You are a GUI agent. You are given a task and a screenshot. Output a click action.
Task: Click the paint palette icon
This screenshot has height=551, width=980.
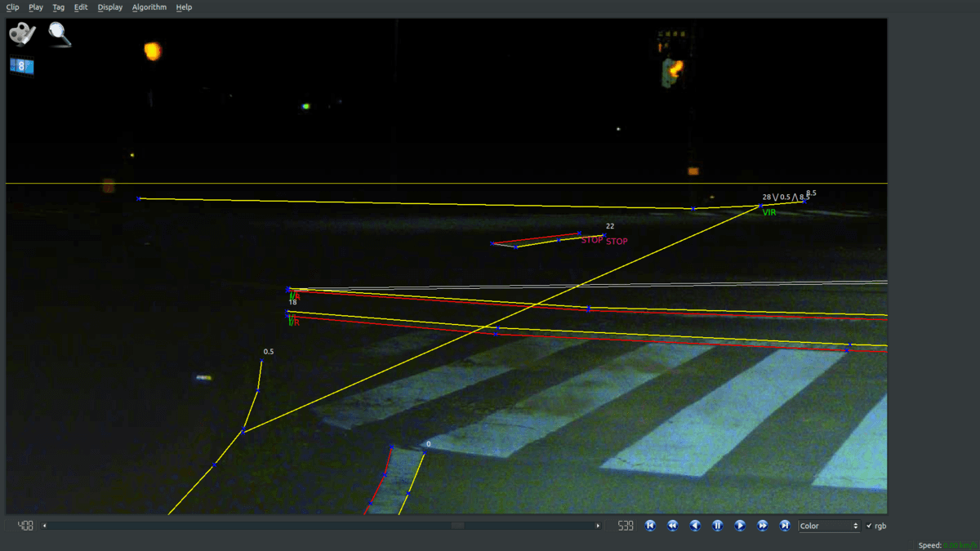(22, 34)
